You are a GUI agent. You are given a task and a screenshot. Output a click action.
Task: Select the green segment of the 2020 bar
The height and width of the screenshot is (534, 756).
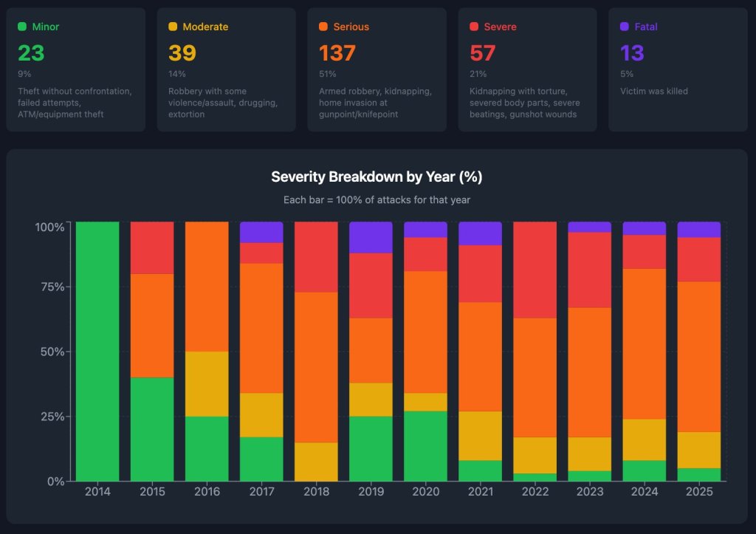pyautogui.click(x=426, y=447)
